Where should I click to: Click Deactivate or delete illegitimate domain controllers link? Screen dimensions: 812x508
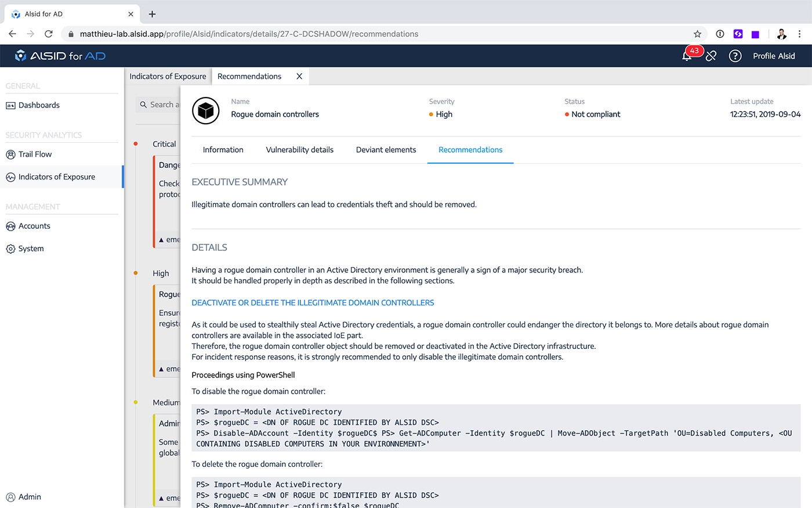point(313,303)
